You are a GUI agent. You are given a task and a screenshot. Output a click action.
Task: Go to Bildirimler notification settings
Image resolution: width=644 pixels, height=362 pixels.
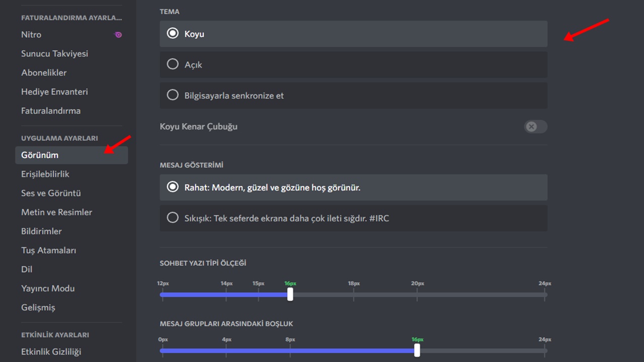41,232
